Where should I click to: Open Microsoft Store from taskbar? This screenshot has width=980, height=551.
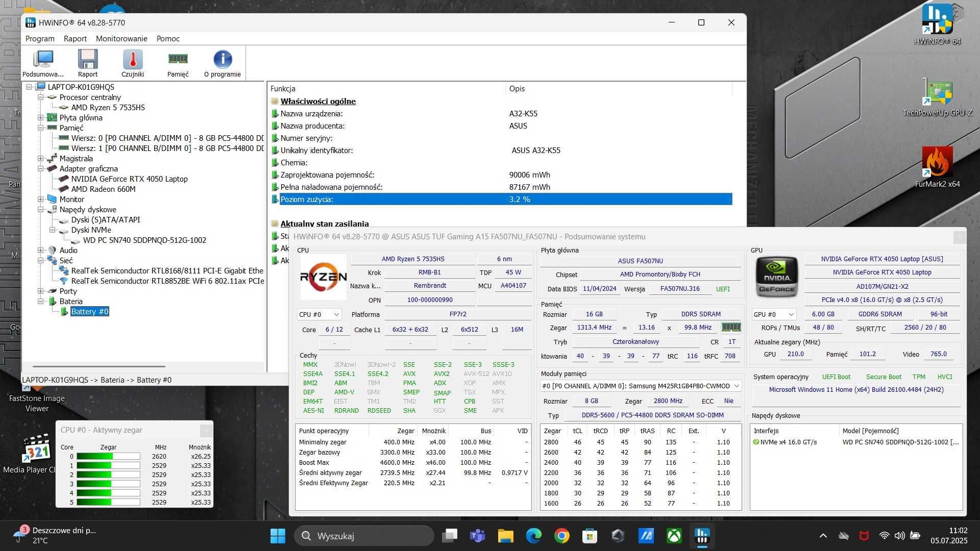click(590, 536)
